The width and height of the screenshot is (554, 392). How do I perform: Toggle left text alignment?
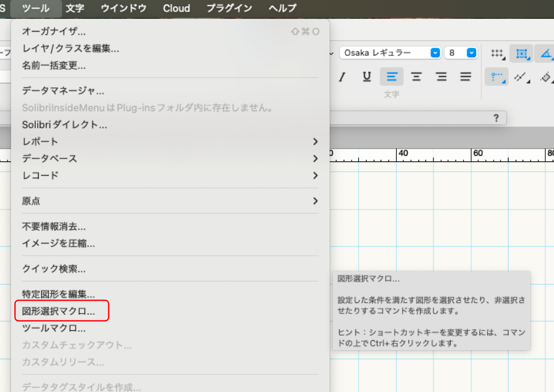391,77
